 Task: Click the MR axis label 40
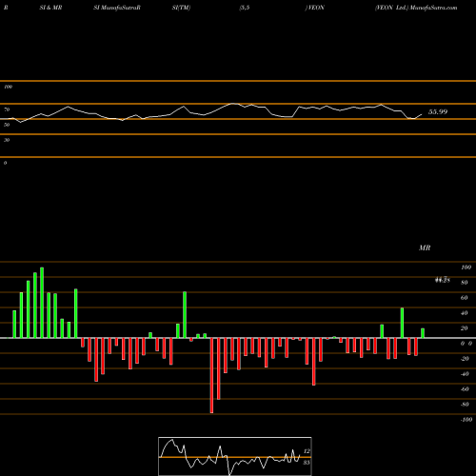coord(465,313)
